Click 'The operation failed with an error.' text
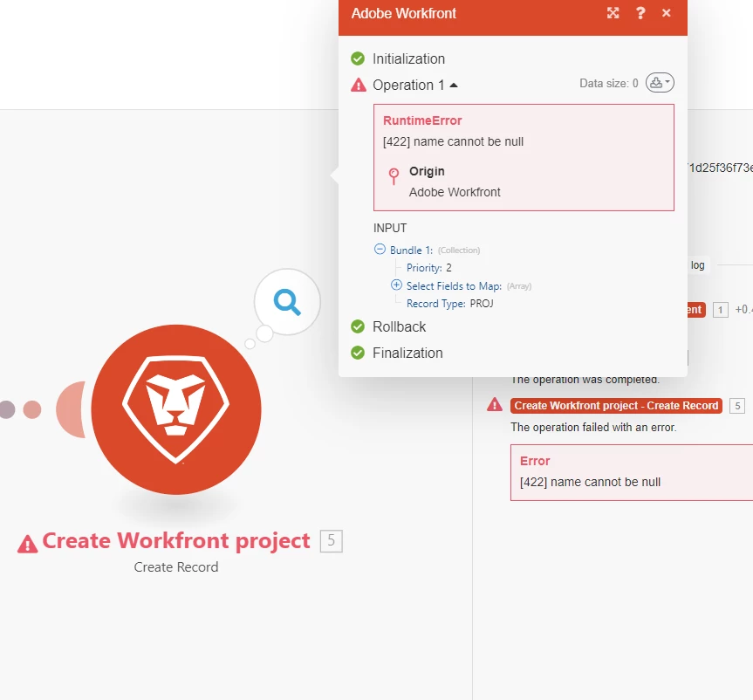The image size is (753, 700). click(x=593, y=427)
